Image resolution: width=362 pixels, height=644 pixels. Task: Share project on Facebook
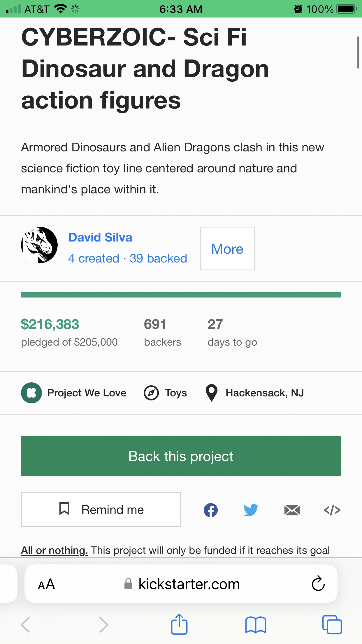point(210,510)
